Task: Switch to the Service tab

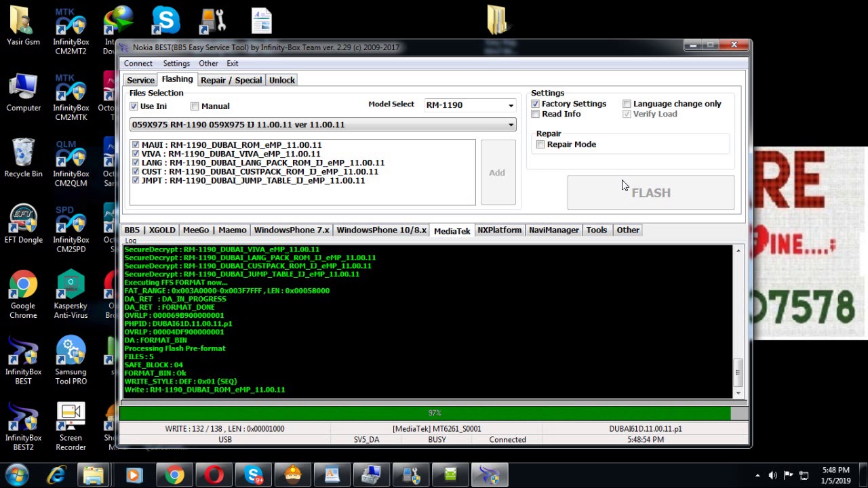Action: (140, 80)
